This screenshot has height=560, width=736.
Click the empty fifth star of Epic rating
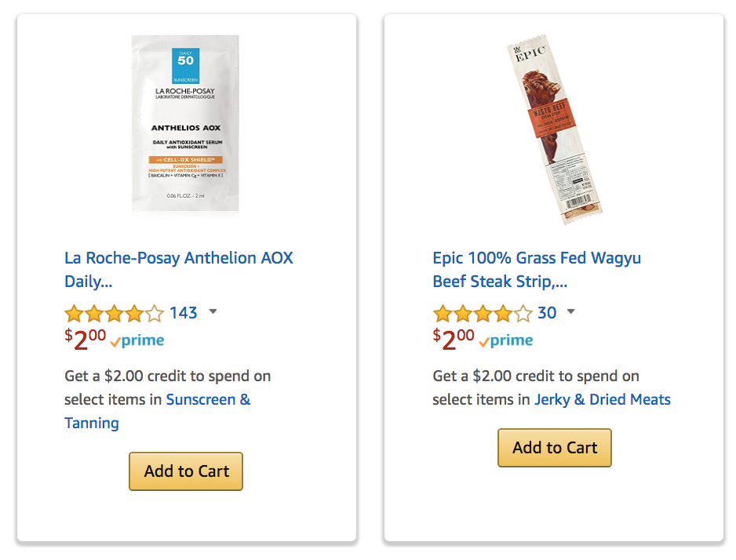(523, 313)
